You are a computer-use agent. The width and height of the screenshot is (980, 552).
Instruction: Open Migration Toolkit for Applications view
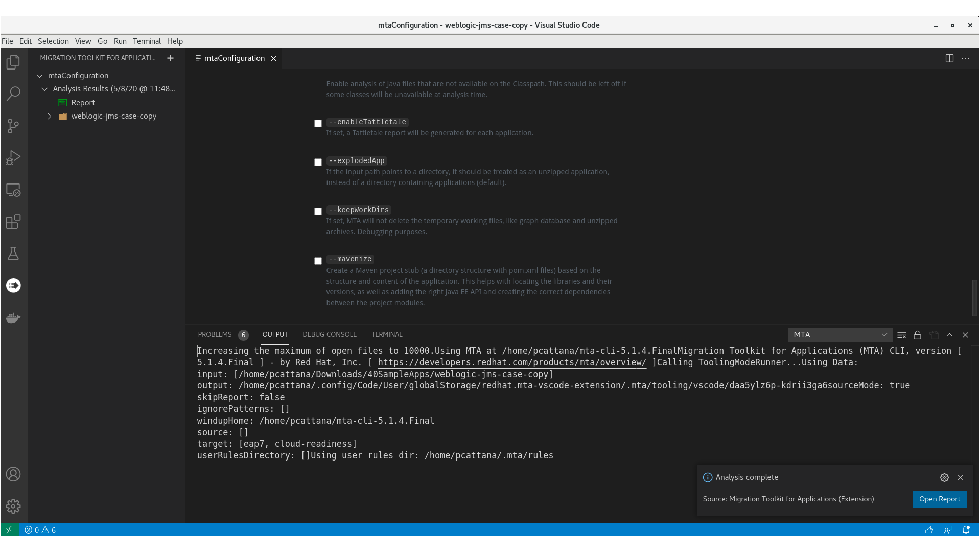tap(13, 285)
